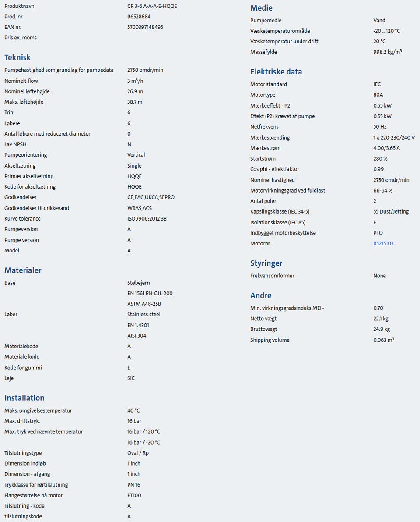The height and width of the screenshot is (522, 420).
Task: Select the Frekvensomformer value None
Action: [379, 276]
